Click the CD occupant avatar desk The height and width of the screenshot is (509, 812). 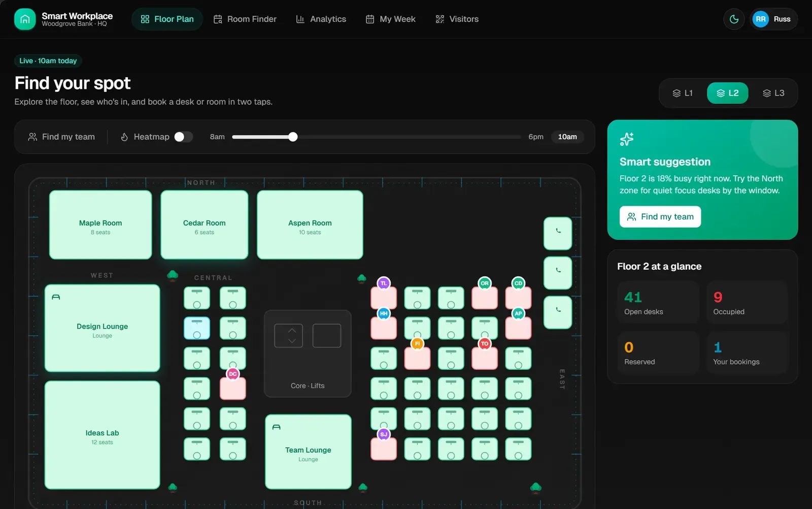[x=518, y=298]
